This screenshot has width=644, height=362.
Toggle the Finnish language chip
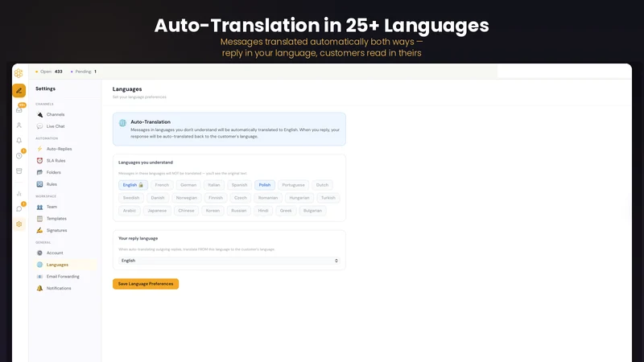[x=216, y=198]
